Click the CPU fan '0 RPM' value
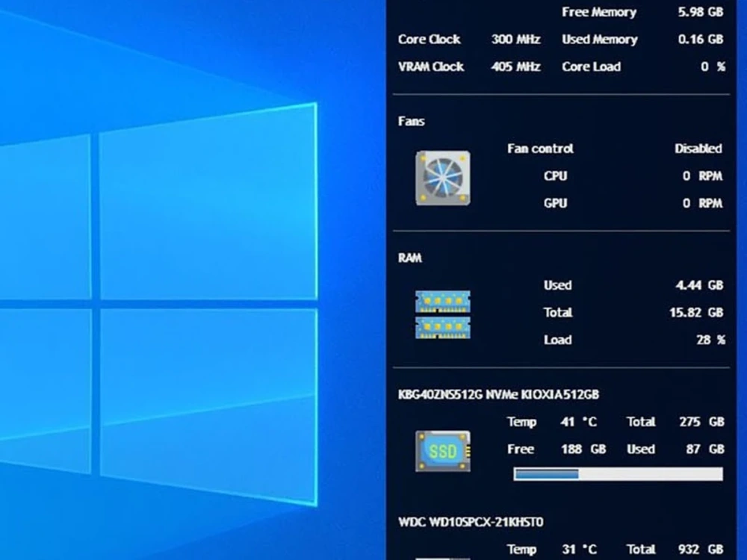The image size is (747, 560). (702, 176)
